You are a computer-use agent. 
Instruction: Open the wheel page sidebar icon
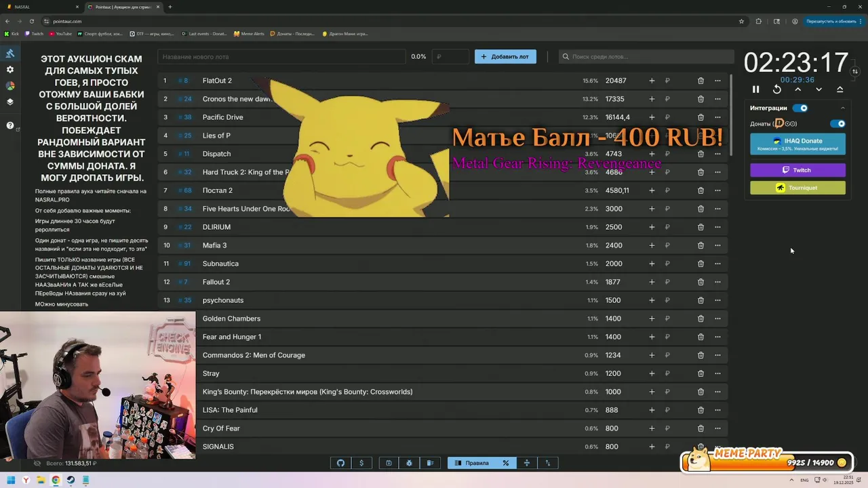(x=10, y=86)
